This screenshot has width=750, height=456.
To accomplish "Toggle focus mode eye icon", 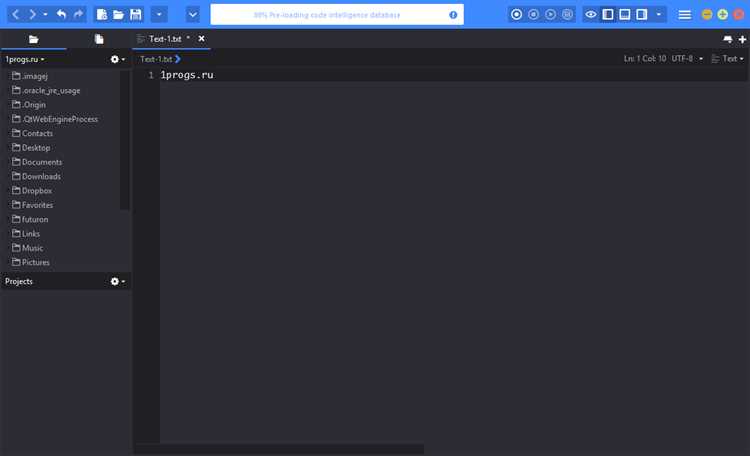I will [x=591, y=14].
